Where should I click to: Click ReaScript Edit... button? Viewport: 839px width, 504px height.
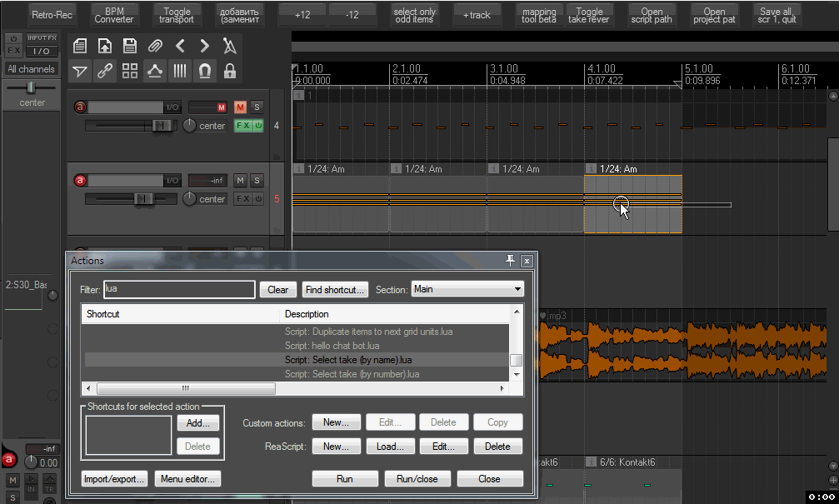443,447
